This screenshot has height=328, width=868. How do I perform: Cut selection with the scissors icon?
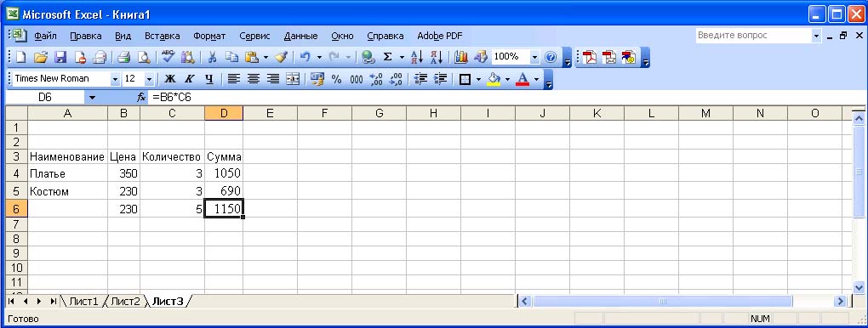(x=212, y=57)
